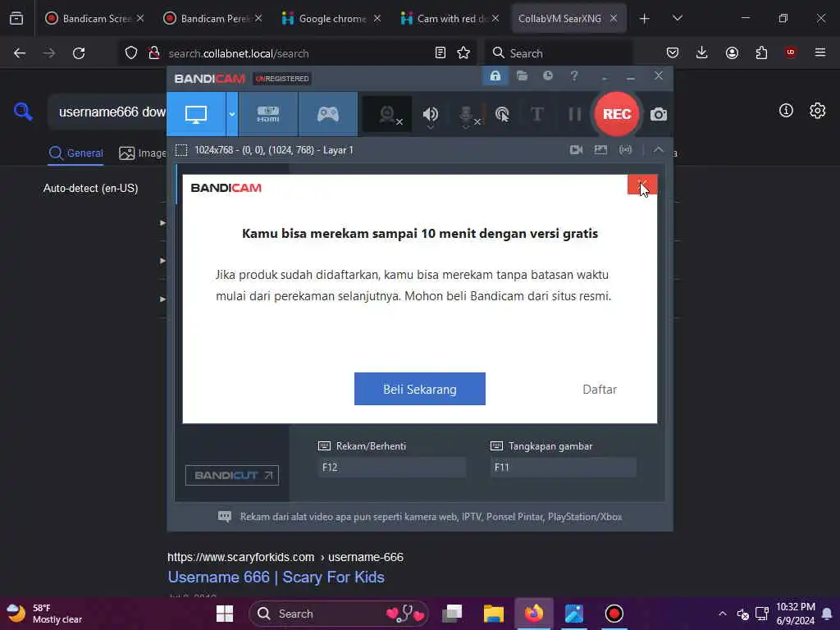
Task: Open Auto-detect (en-US) language dropdown
Action: (x=90, y=188)
